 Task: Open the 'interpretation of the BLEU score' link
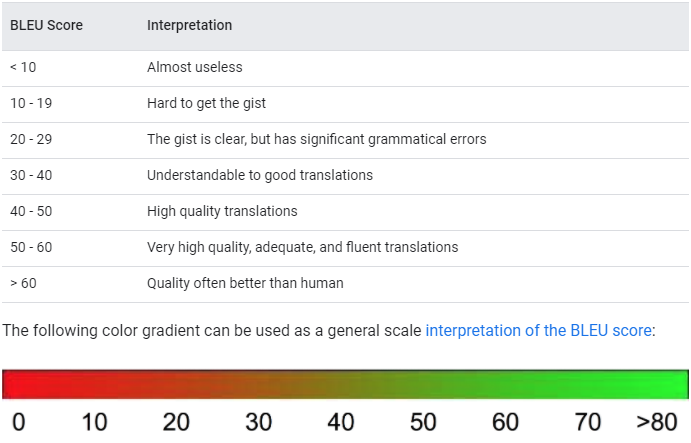click(x=538, y=331)
